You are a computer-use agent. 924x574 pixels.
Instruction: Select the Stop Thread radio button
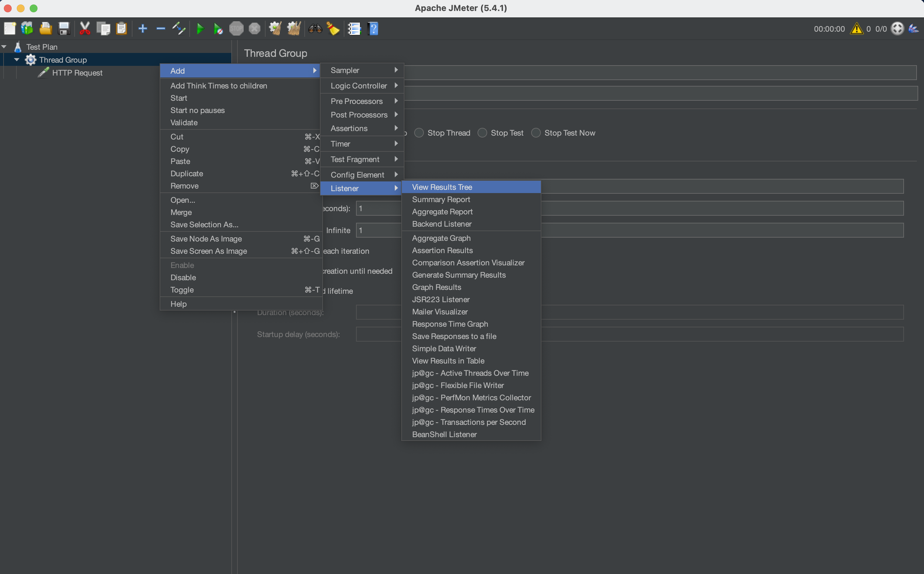pyautogui.click(x=419, y=133)
